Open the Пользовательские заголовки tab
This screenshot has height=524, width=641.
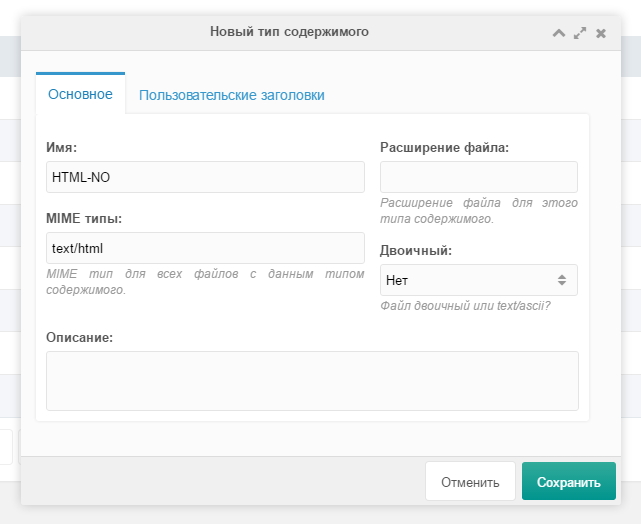(232, 95)
